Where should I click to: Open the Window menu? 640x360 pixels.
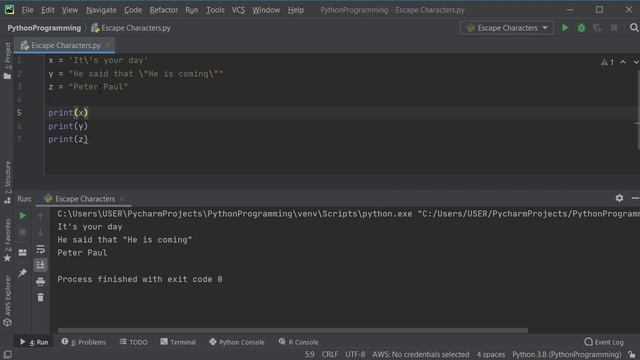[266, 10]
